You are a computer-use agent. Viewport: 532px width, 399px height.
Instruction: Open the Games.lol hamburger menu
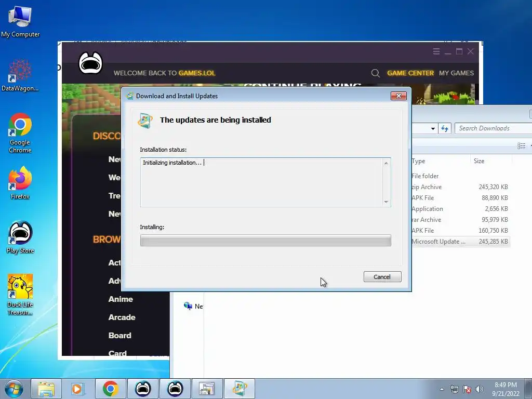436,51
